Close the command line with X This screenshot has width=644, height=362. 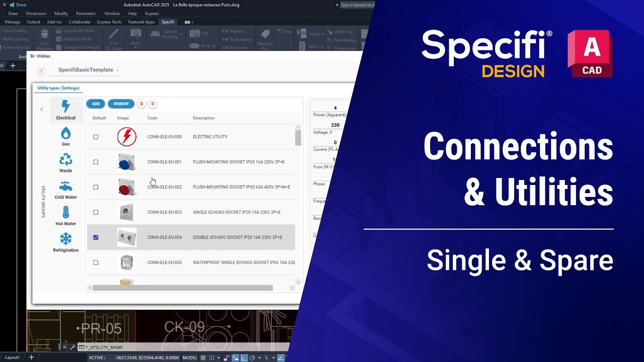64,347
